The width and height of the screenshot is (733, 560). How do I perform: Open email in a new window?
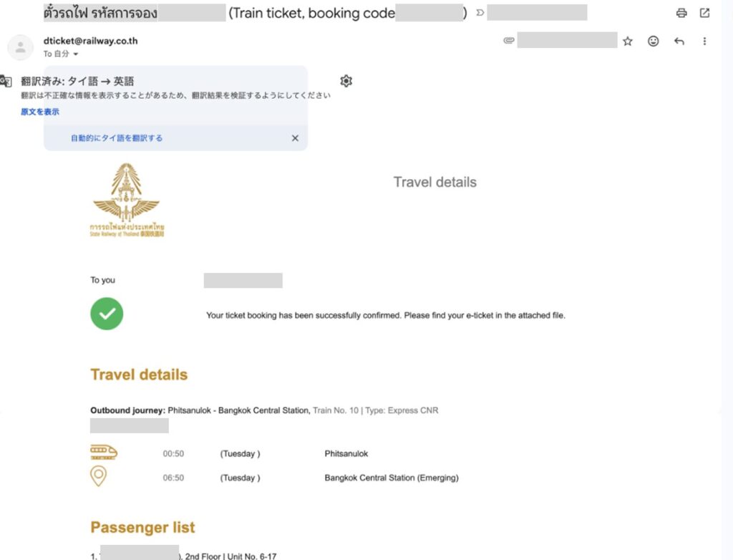coord(705,13)
